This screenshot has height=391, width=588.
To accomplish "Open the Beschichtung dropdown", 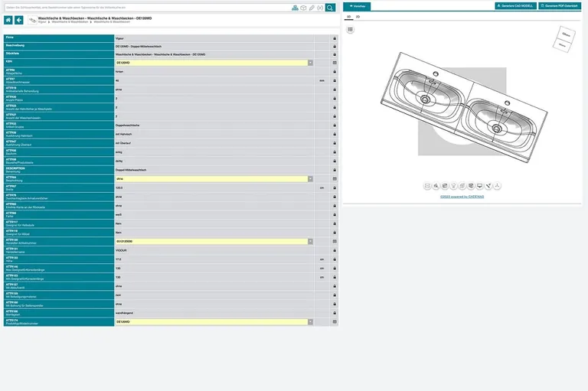I will (310, 178).
